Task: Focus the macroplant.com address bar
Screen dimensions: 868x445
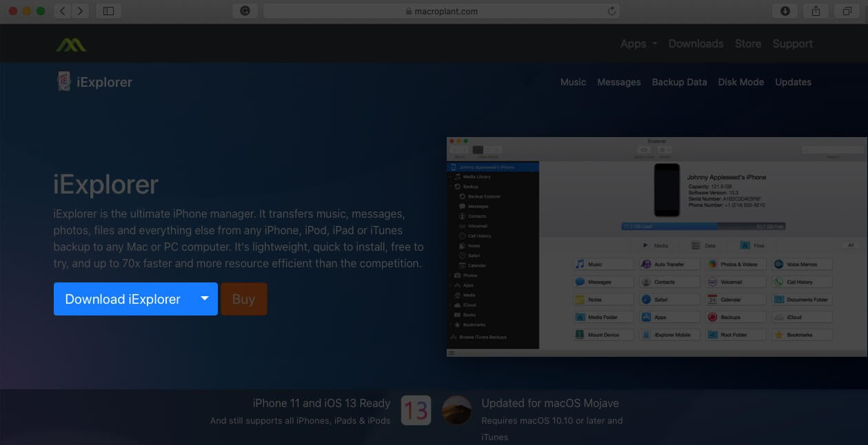Action: (x=441, y=11)
